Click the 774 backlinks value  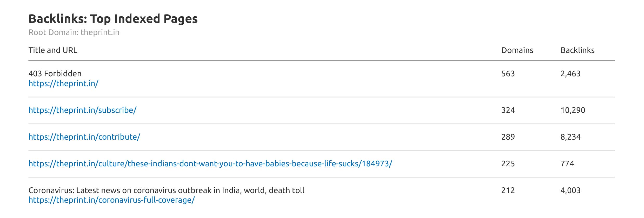tap(567, 164)
